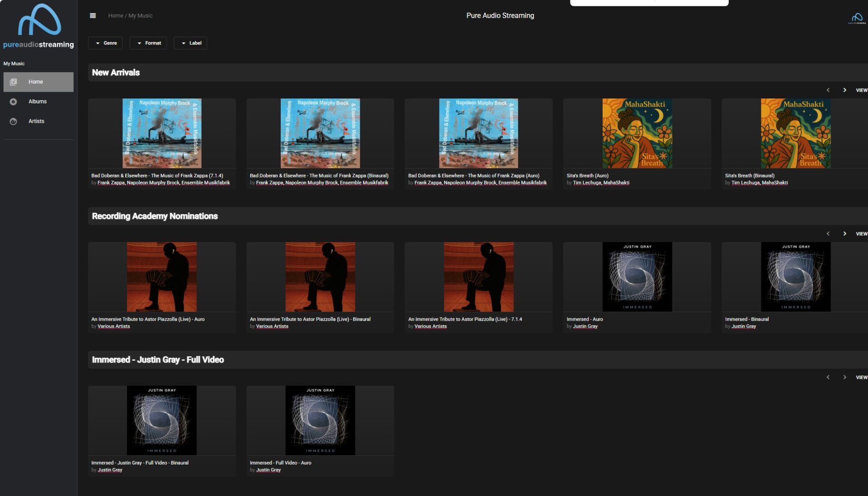Click VIEW button for Recording Academy Nominations
This screenshot has width=868, height=496.
point(861,234)
